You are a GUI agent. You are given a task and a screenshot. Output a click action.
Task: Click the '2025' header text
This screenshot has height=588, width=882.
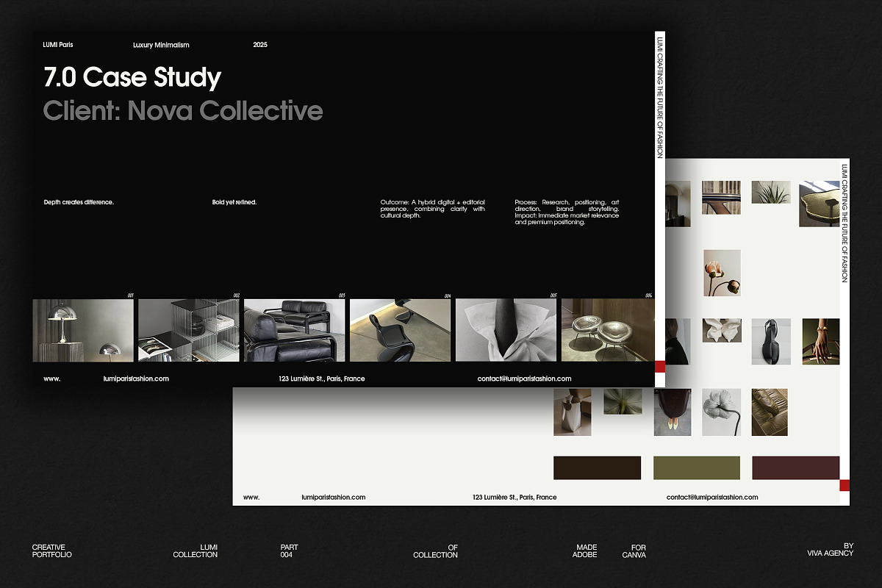pyautogui.click(x=260, y=45)
